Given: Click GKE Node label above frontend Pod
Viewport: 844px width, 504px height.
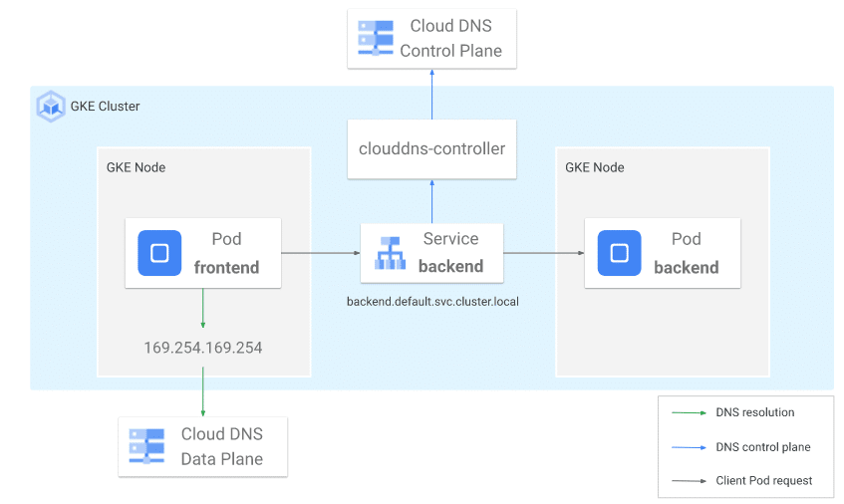Looking at the screenshot, I should click(136, 167).
